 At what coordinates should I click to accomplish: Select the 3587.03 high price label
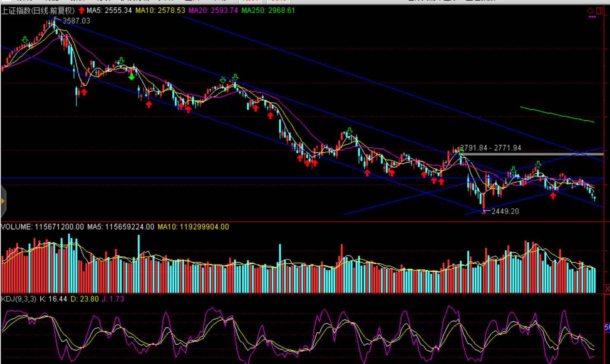76,21
